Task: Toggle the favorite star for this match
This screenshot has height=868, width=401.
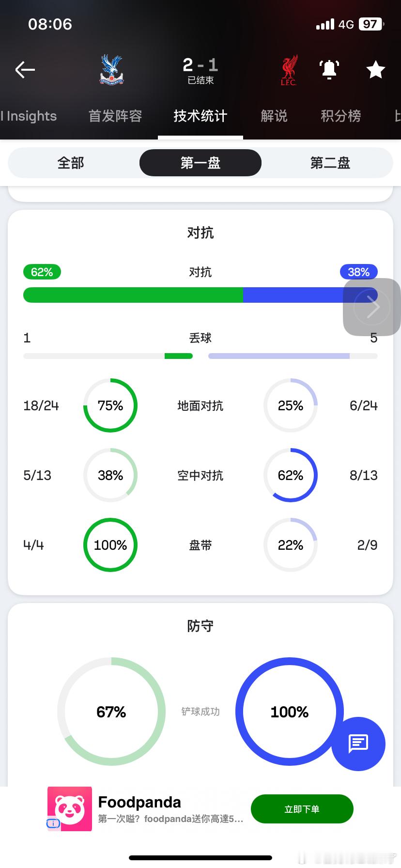Action: [x=376, y=70]
